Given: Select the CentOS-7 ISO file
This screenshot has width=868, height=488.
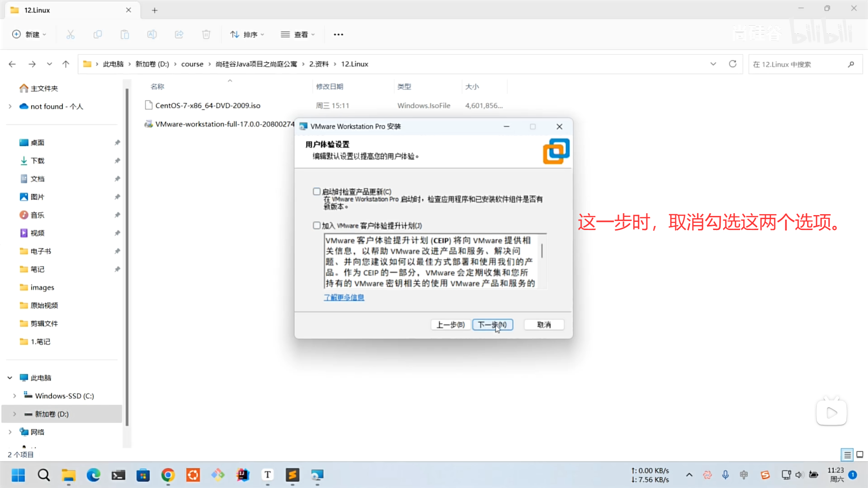Looking at the screenshot, I should point(208,105).
